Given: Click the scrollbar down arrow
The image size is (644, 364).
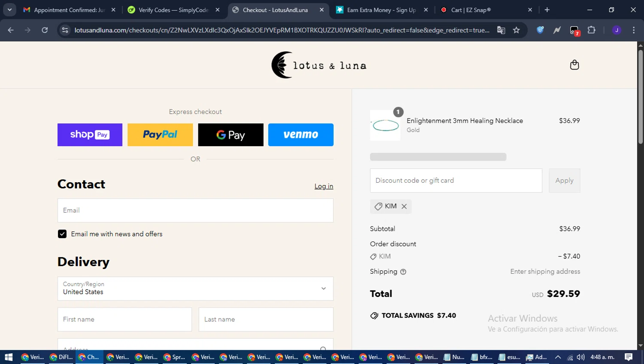Looking at the screenshot, I should 641,346.
